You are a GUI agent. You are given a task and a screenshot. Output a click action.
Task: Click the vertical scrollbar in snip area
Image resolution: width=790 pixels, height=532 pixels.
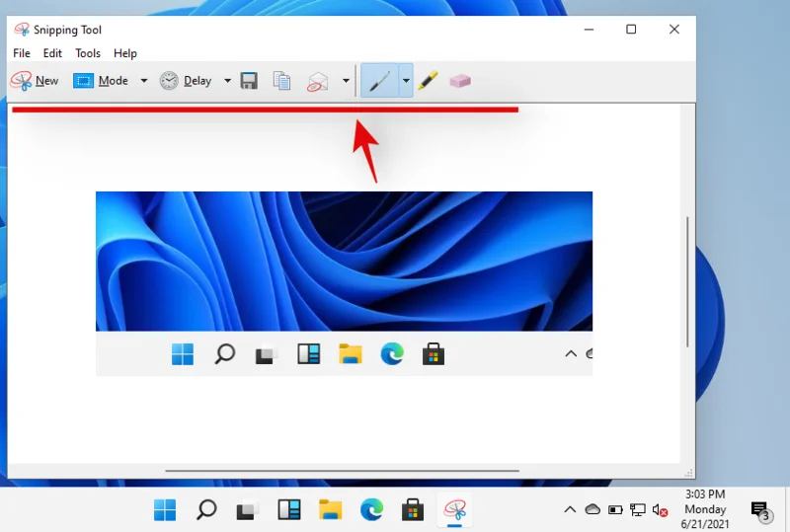pyautogui.click(x=687, y=281)
